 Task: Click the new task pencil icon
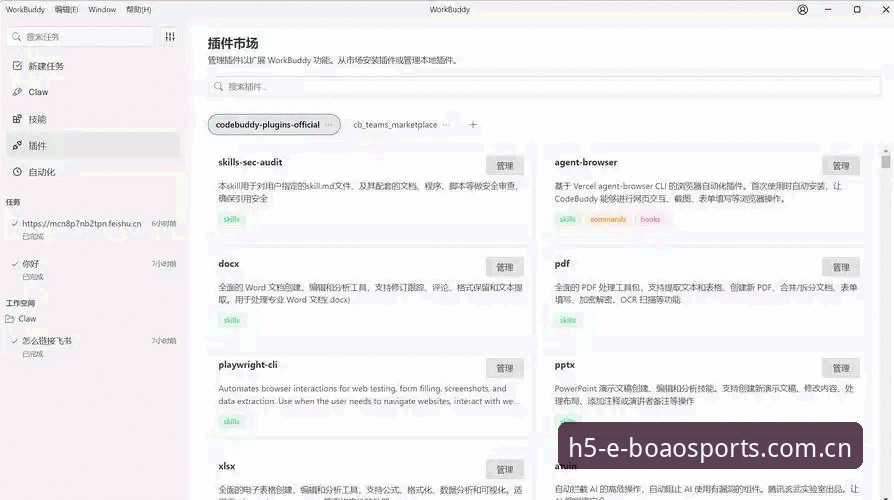pyautogui.click(x=17, y=66)
